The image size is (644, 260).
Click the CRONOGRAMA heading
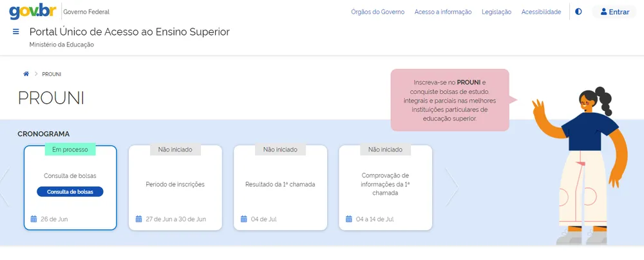pos(44,134)
